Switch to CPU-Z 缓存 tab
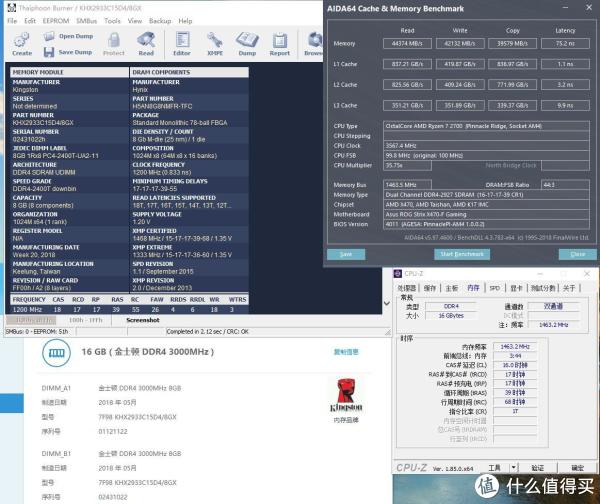 tap(430, 288)
